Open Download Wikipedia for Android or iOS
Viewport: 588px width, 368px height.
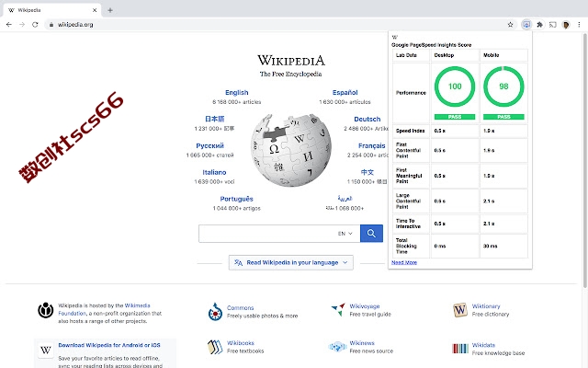pyautogui.click(x=109, y=345)
